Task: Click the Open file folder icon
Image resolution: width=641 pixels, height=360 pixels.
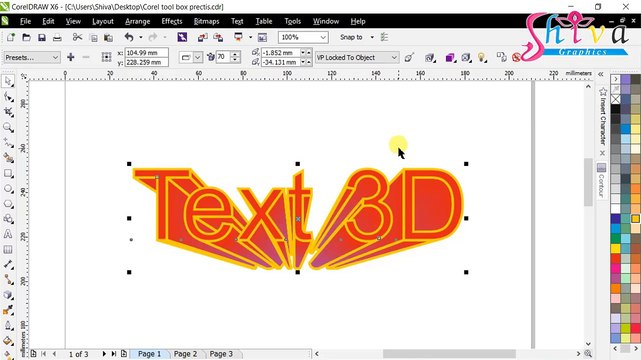Action: [26, 38]
